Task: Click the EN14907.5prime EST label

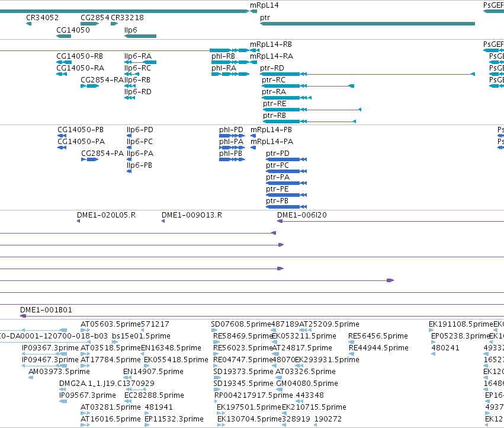Action: [x=153, y=372]
